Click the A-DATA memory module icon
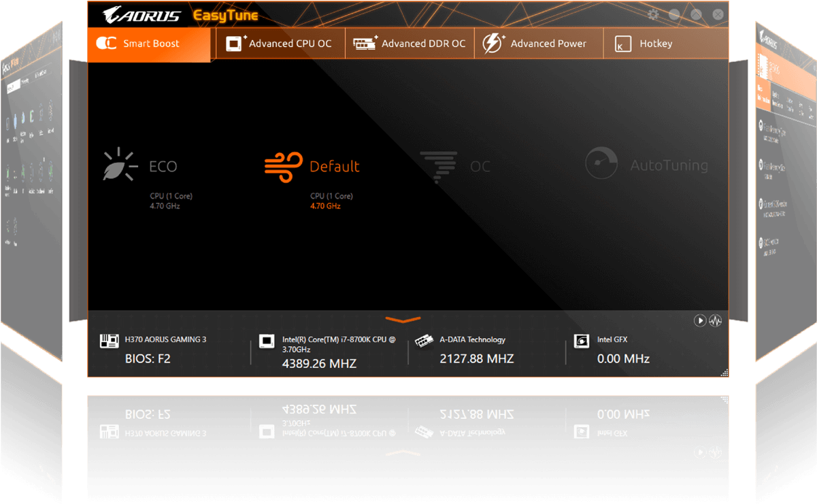Image resolution: width=817 pixels, height=504 pixels. (424, 340)
